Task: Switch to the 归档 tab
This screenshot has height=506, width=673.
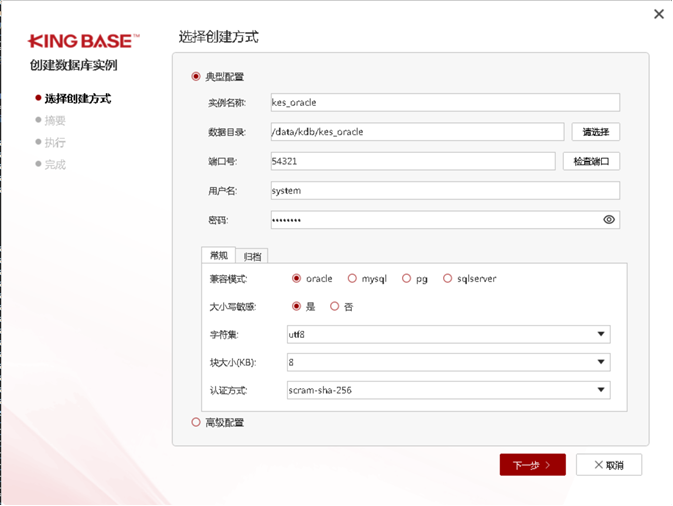Action: [x=253, y=256]
